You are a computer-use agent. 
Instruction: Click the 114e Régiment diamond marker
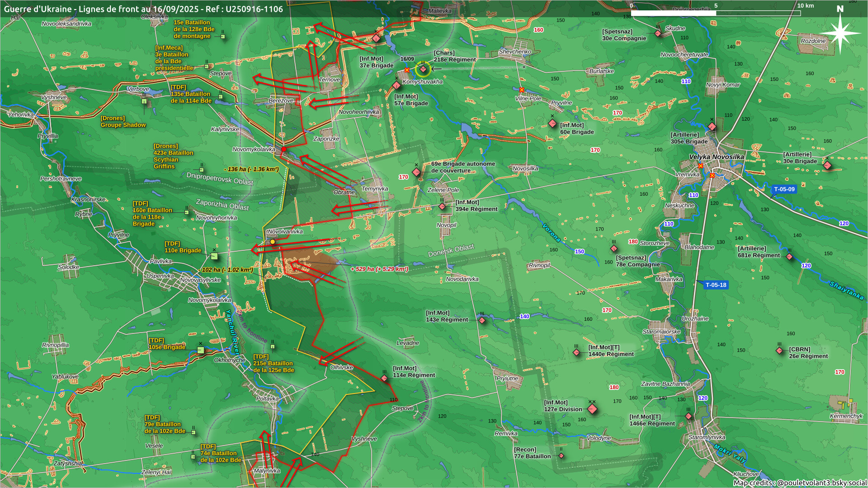click(x=384, y=378)
